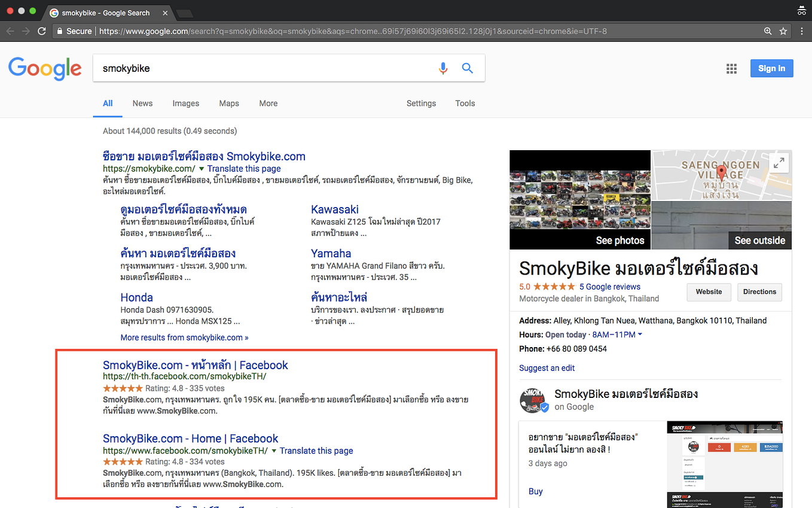Open the ค้นหาอะไหล่ sitelink
The image size is (812, 508).
point(339,297)
